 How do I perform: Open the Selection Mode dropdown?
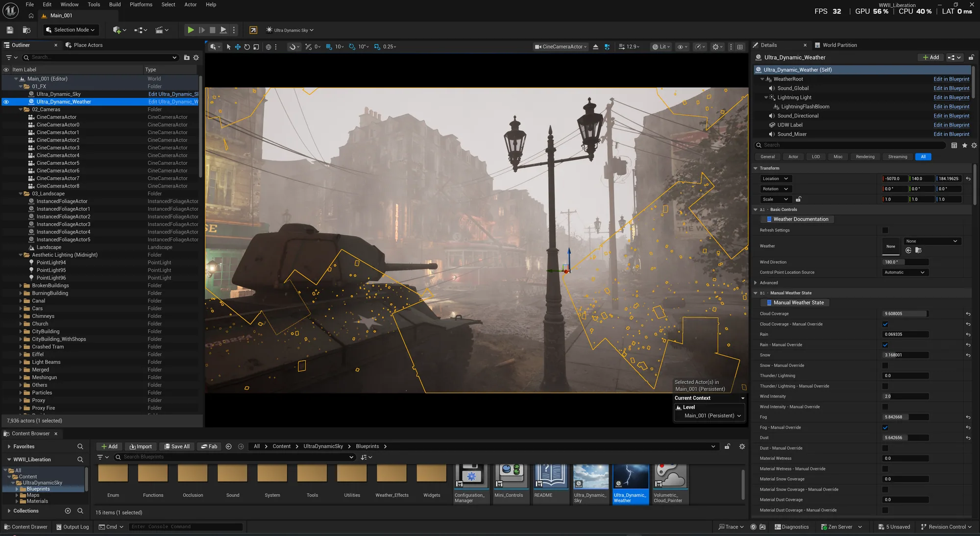click(71, 30)
